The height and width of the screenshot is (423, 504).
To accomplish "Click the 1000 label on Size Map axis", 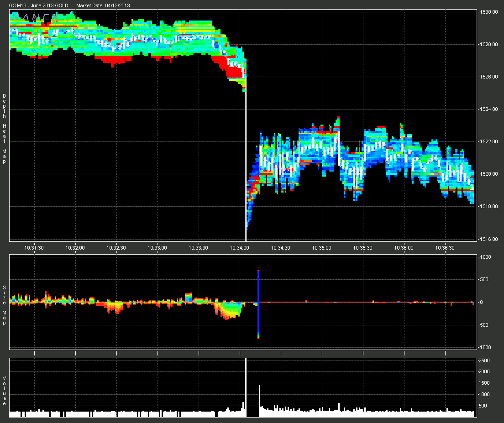I will pyautogui.click(x=486, y=257).
